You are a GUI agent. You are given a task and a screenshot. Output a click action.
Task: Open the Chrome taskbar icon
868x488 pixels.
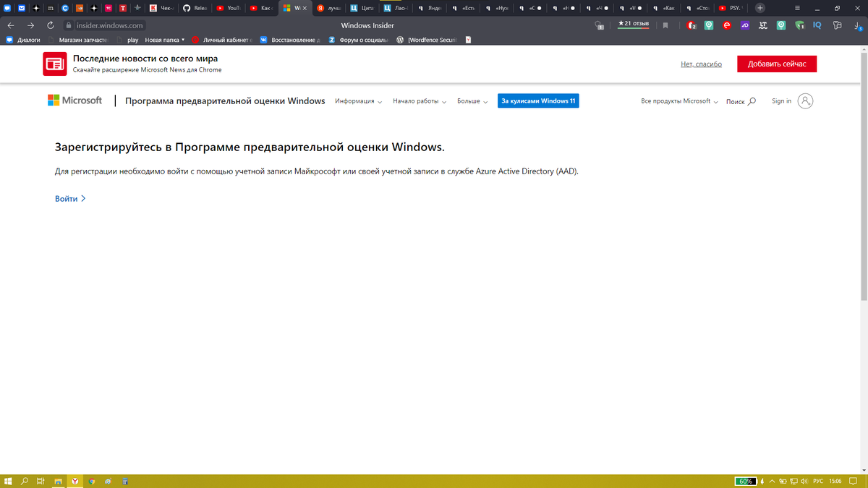(x=92, y=481)
